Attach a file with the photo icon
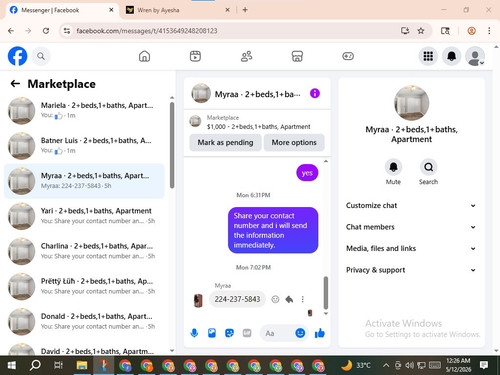Screen dimensions: 500x375 [x=212, y=333]
